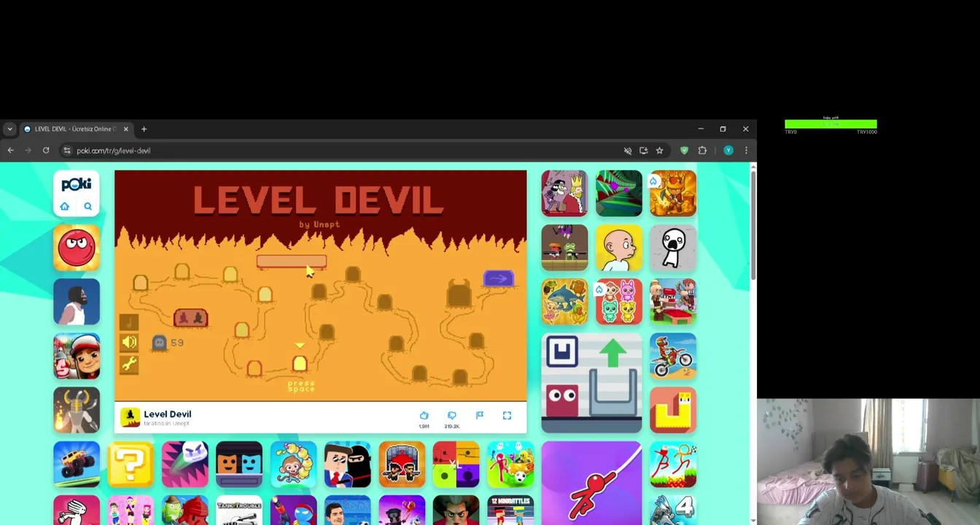
Task: Open the white scribble face game thumbnail
Action: [x=673, y=248]
